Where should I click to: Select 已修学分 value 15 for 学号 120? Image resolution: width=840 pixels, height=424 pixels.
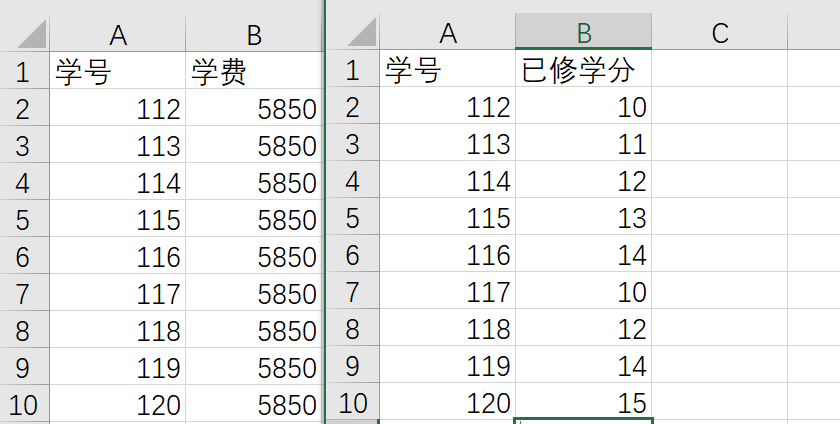tap(584, 401)
